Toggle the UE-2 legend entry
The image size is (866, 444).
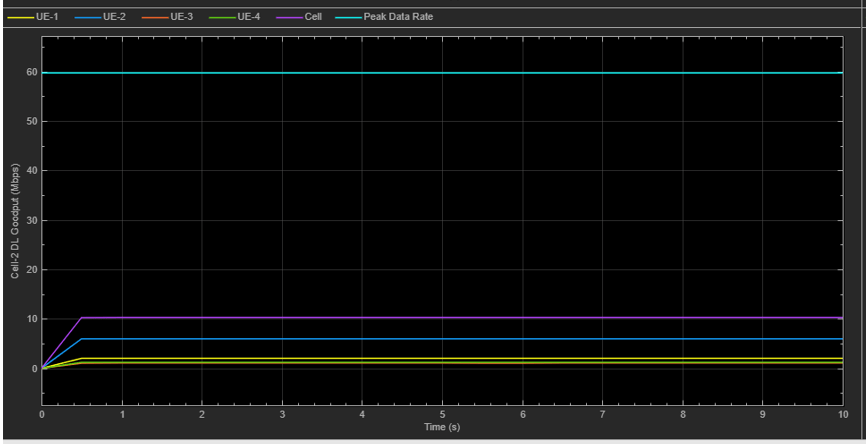pos(100,17)
